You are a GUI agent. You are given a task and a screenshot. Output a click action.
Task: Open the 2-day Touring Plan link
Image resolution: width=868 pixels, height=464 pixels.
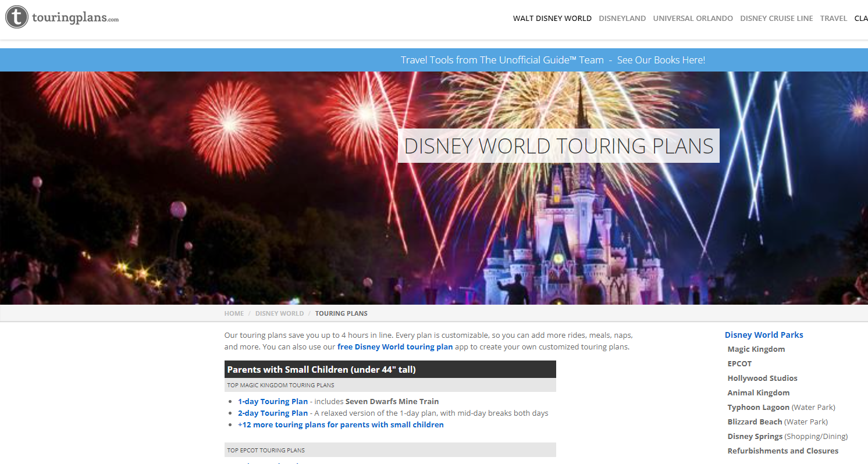[x=273, y=413]
